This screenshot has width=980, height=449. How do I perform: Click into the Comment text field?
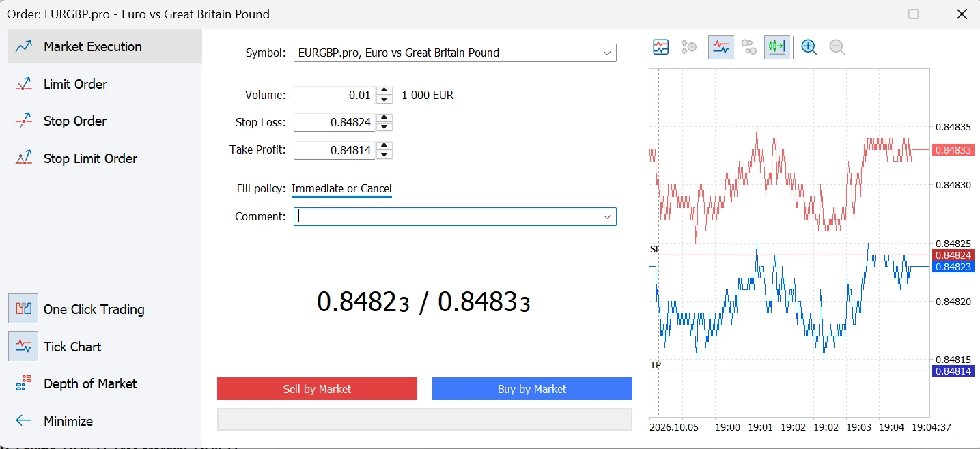tap(447, 217)
